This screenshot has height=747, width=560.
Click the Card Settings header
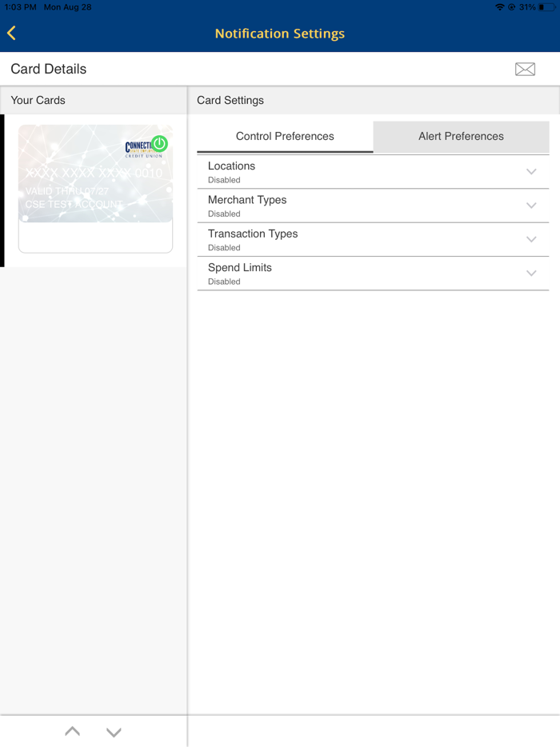230,101
